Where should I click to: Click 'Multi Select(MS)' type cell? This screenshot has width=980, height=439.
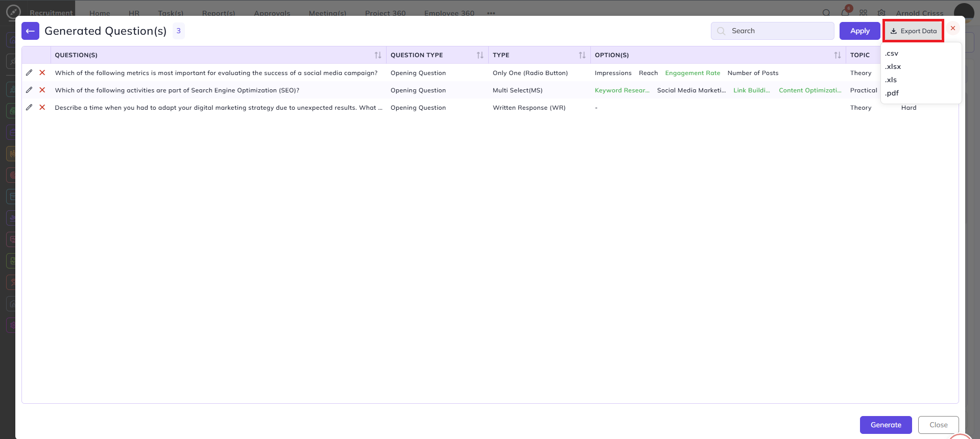coord(518,90)
